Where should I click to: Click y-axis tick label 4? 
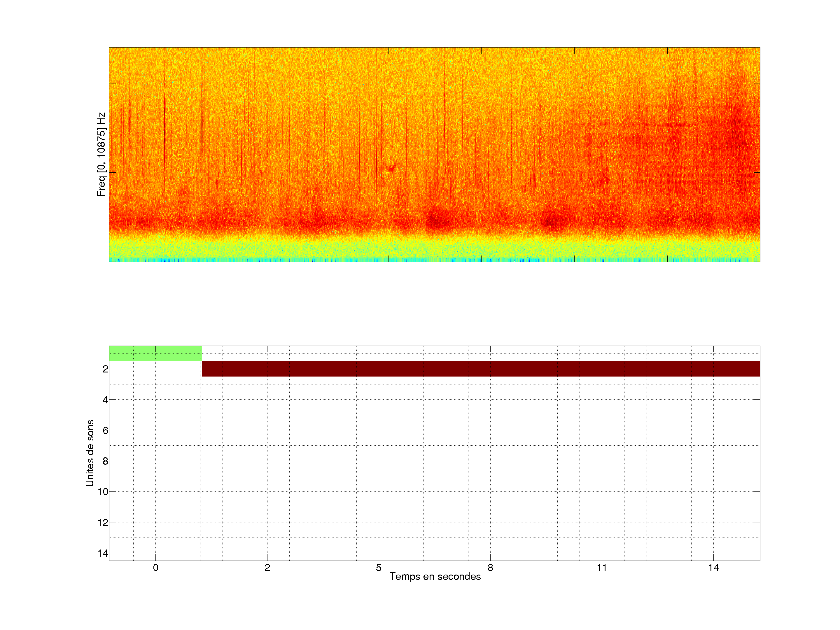tap(105, 400)
